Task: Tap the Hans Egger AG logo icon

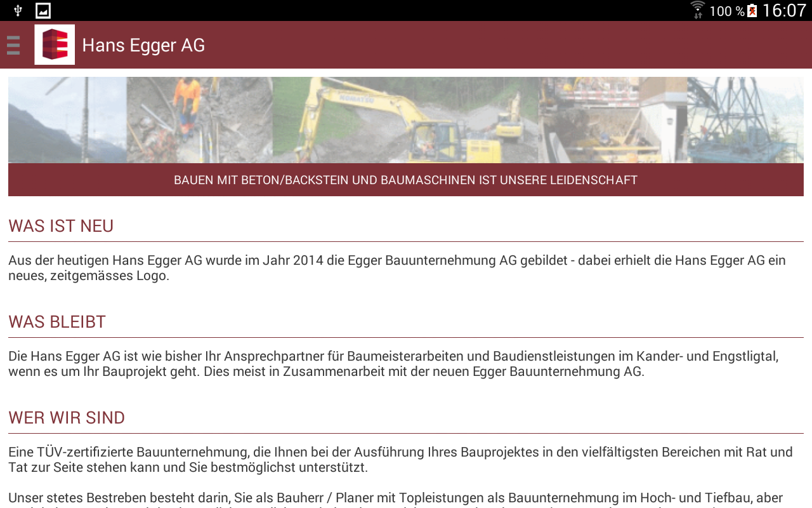Action: [55, 44]
